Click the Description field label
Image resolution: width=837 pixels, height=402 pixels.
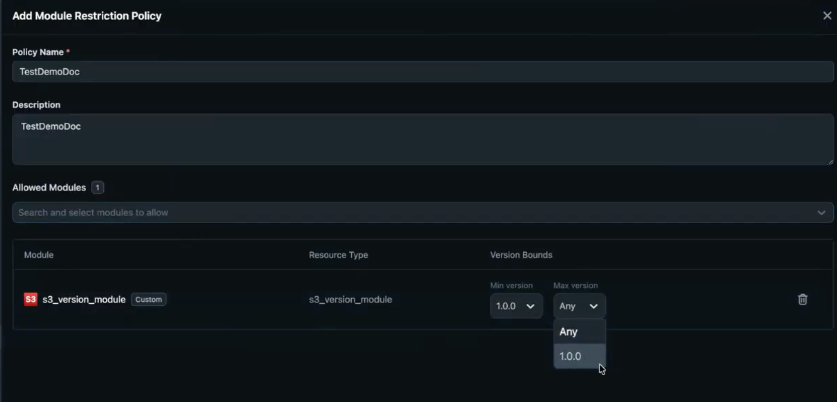tap(36, 105)
